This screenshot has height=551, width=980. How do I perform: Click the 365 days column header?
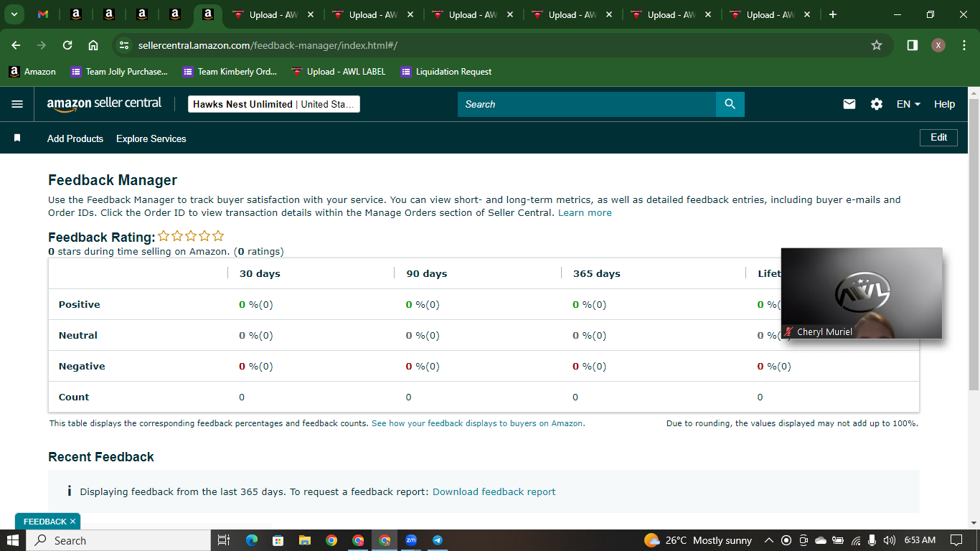coord(597,273)
